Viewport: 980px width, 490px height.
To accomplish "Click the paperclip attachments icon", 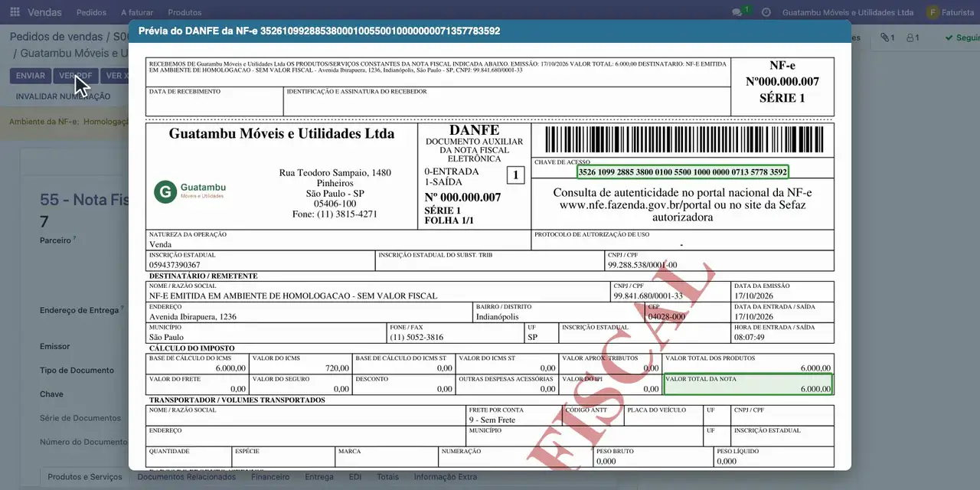I will (x=887, y=38).
